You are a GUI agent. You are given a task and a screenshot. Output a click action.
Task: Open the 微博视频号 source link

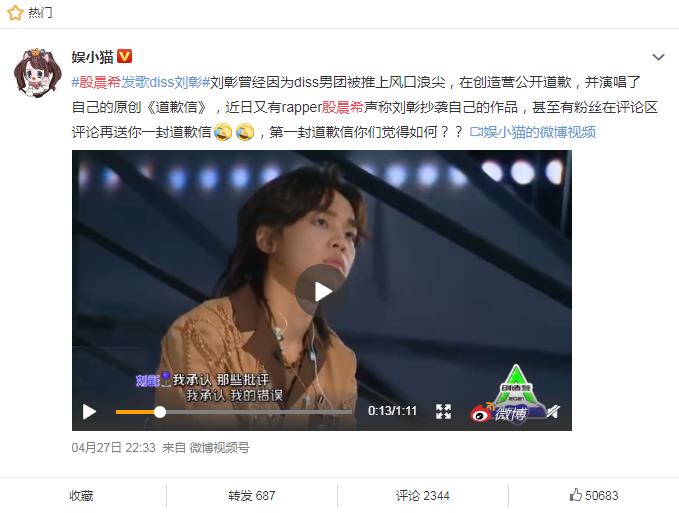tap(220, 448)
